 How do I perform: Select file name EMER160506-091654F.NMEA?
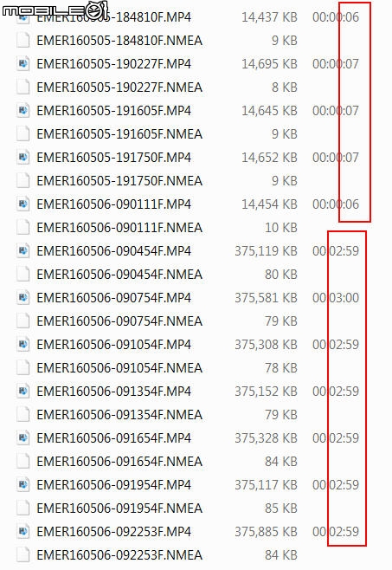click(119, 462)
